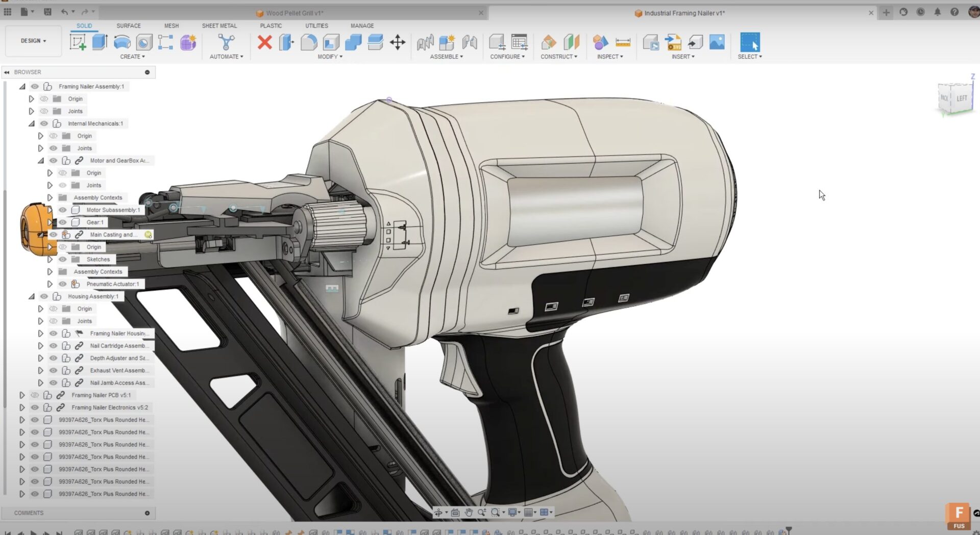
Task: Expand the Pneumatic Actuator:1 node
Action: tap(50, 284)
